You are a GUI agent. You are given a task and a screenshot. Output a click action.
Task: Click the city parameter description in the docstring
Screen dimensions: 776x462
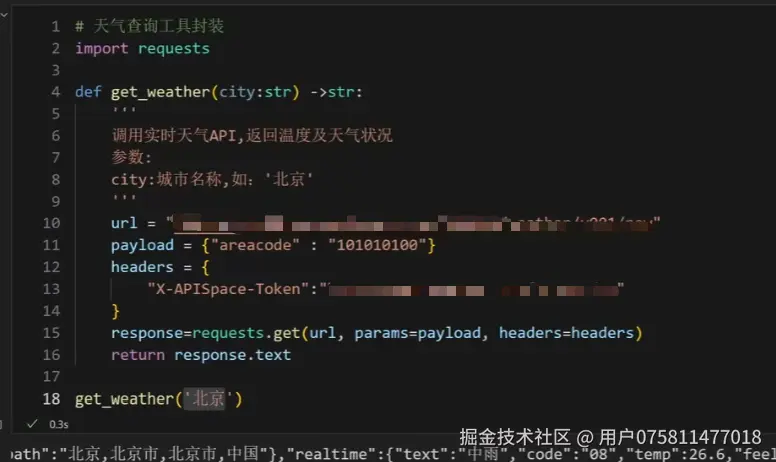click(212, 179)
